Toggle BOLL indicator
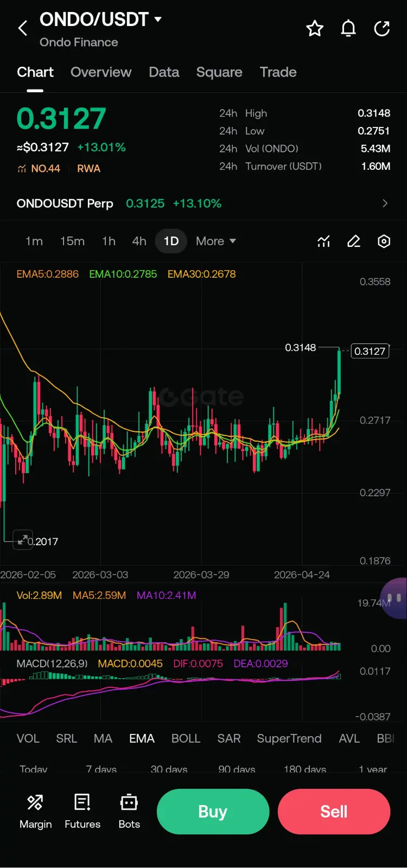 click(186, 738)
